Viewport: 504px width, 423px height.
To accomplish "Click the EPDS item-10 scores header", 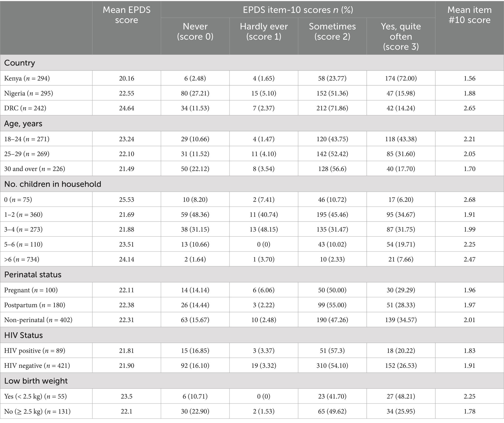I will [298, 10].
